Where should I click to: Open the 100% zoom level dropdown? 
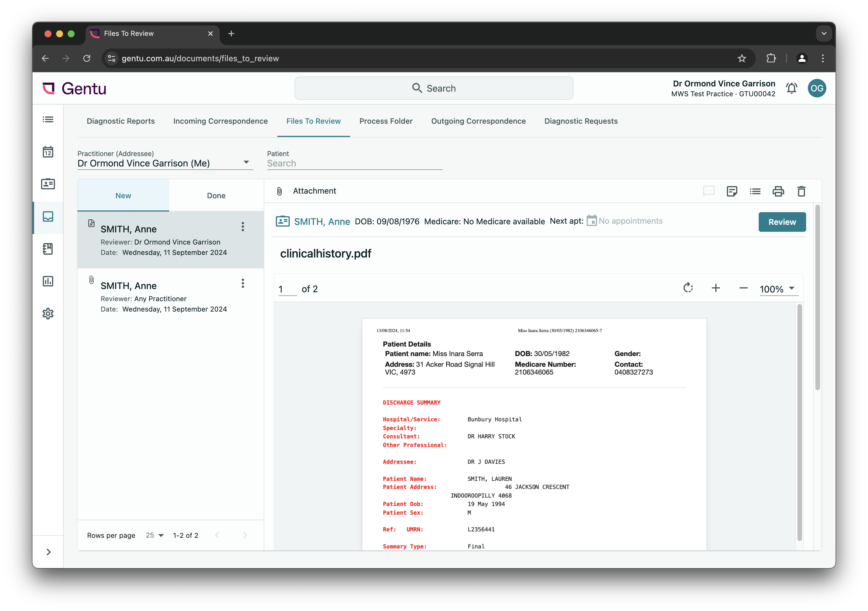pos(778,289)
